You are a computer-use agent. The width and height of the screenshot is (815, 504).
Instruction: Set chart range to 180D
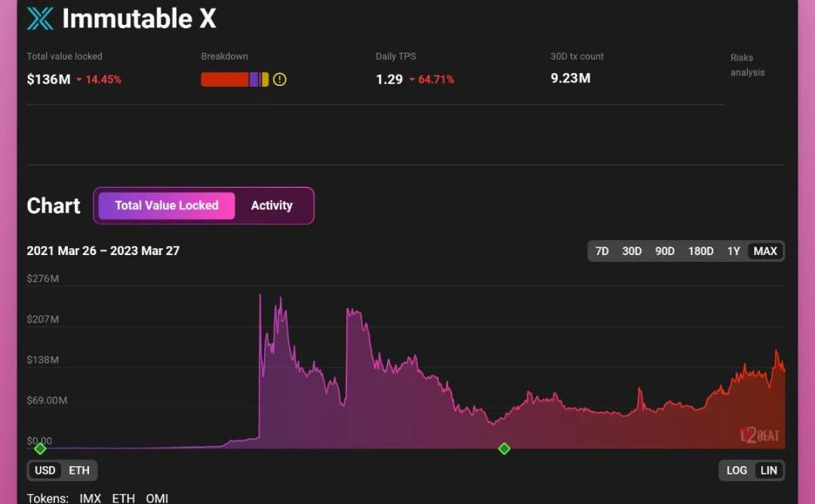click(700, 251)
